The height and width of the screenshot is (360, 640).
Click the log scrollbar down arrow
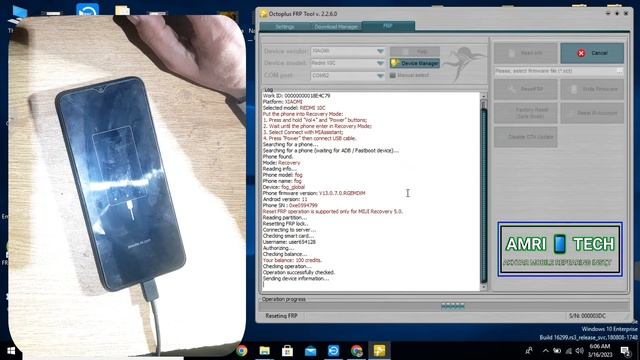(x=484, y=287)
